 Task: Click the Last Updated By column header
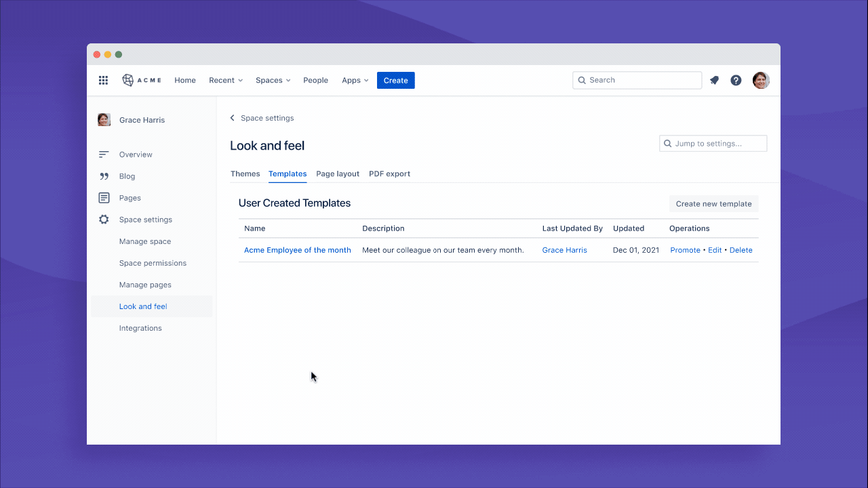(572, 228)
